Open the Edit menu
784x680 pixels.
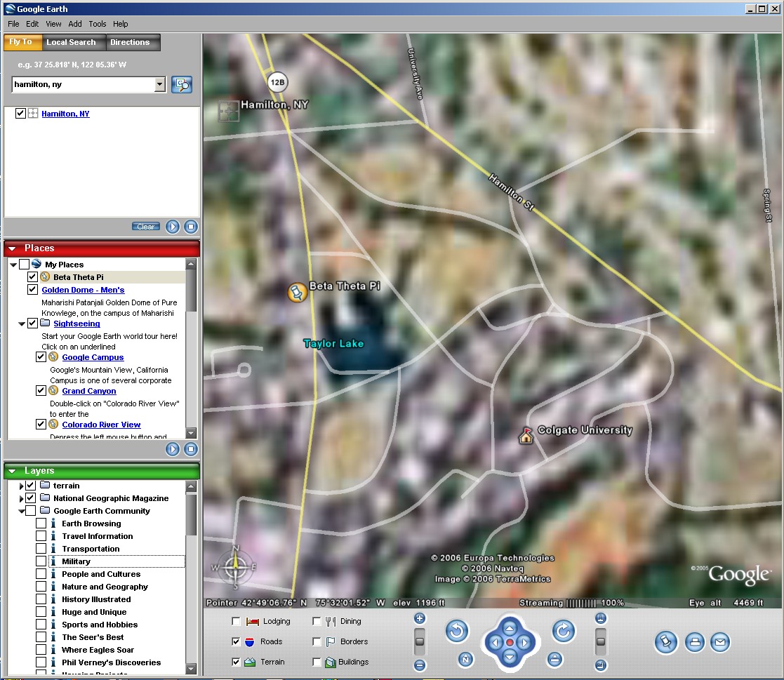click(x=32, y=24)
